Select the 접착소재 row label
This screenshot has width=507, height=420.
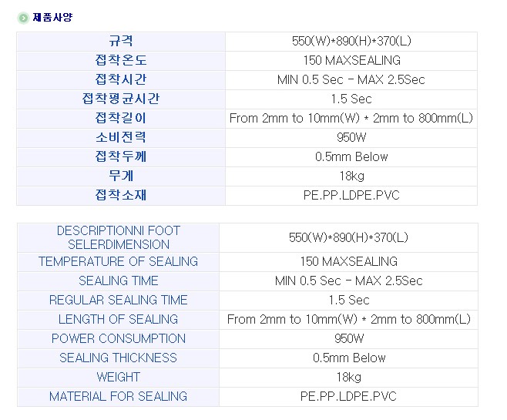(121, 195)
